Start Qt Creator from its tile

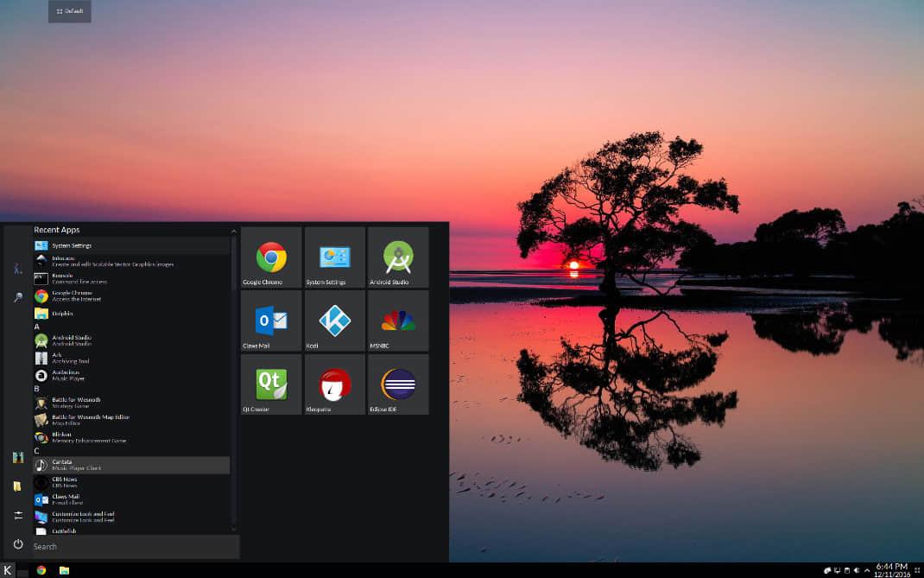tap(270, 383)
